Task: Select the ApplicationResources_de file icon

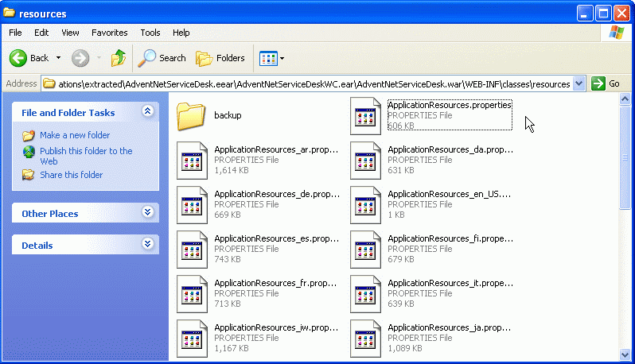Action: (192, 205)
